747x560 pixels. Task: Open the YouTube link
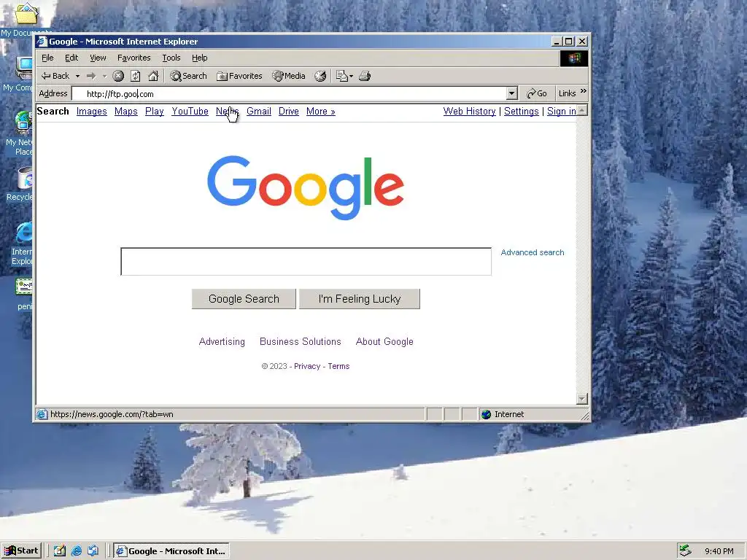[190, 112]
